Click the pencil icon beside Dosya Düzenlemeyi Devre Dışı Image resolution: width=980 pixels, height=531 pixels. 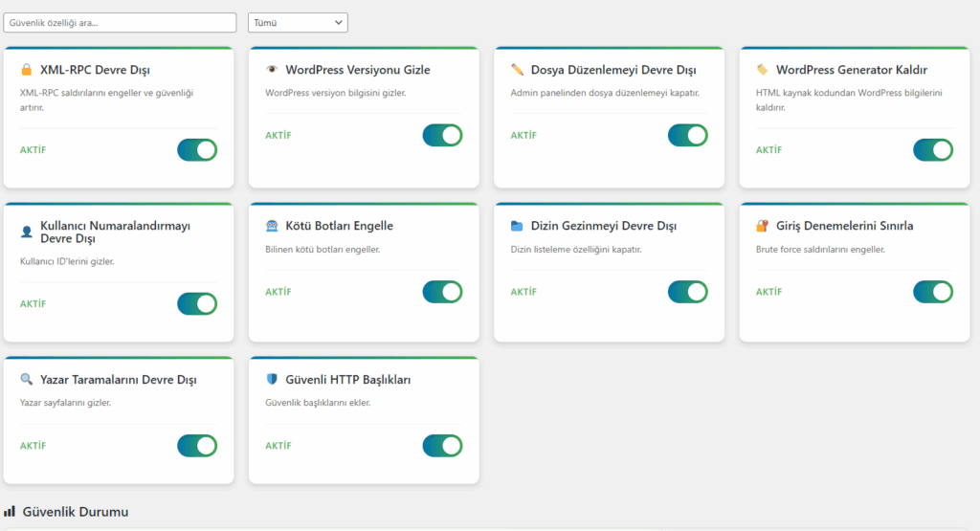click(x=518, y=70)
